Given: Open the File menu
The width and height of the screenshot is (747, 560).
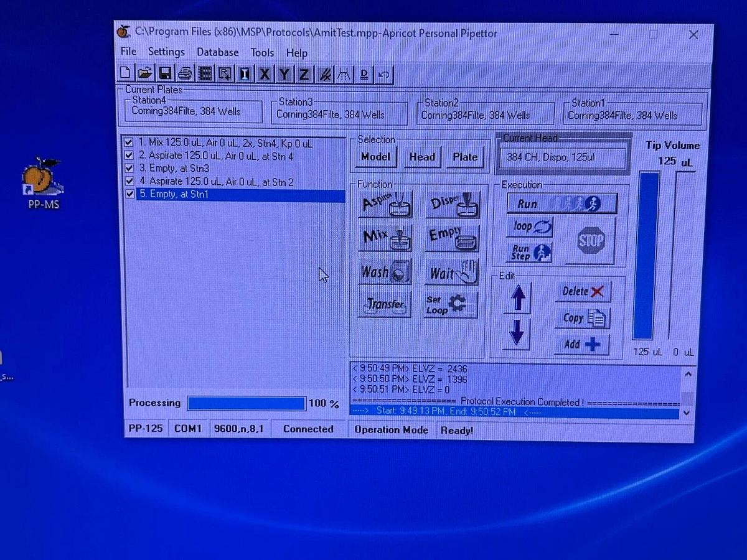Looking at the screenshot, I should tap(128, 52).
